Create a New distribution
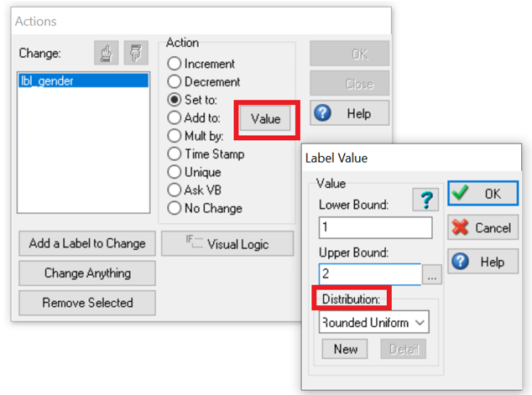This screenshot has width=532, height=395. [x=346, y=350]
